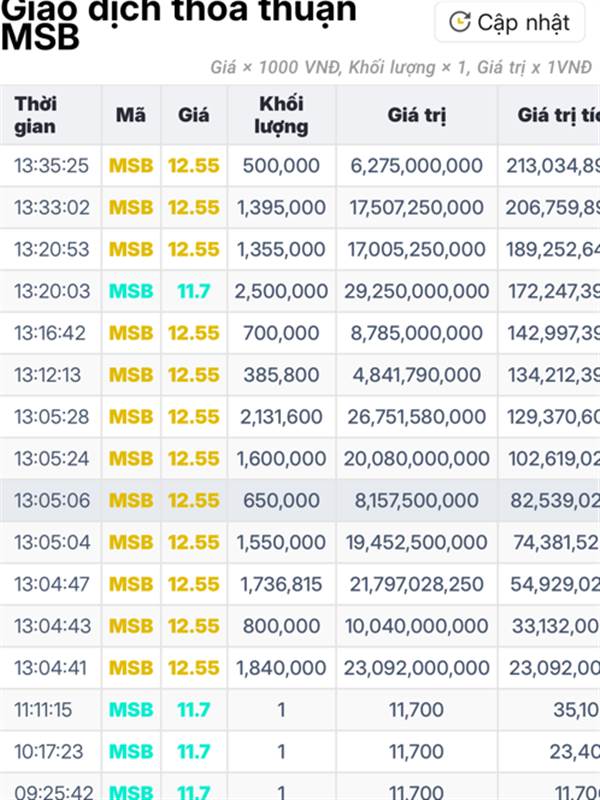Click the MSB ticker at 10:17:23
Image resolution: width=600 pixels, height=800 pixels.
[x=131, y=751]
